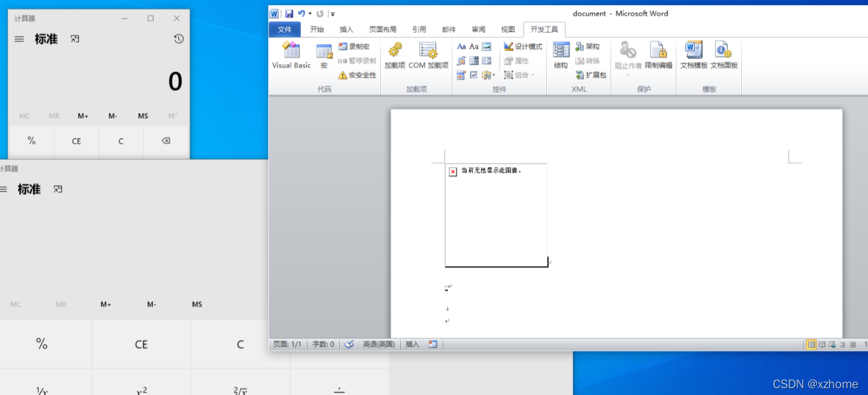Undo the last action in Word
Image resolution: width=868 pixels, height=395 pixels.
pyautogui.click(x=301, y=14)
